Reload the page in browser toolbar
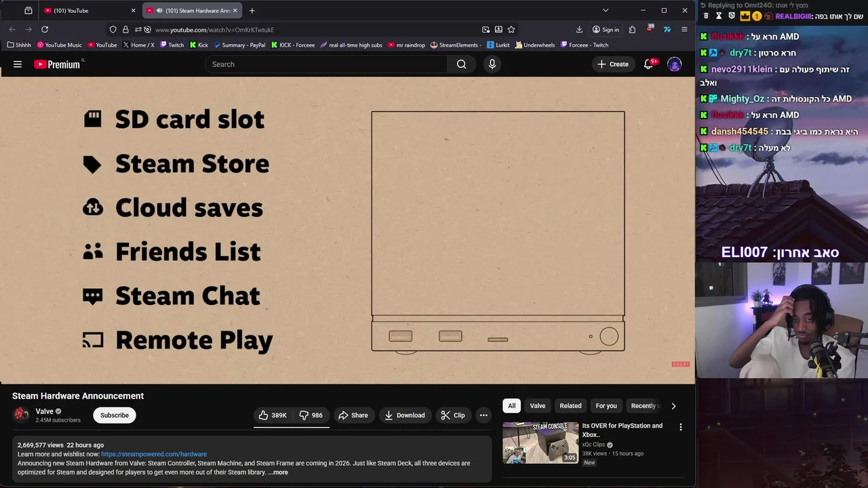This screenshot has width=868, height=488. coord(45,29)
